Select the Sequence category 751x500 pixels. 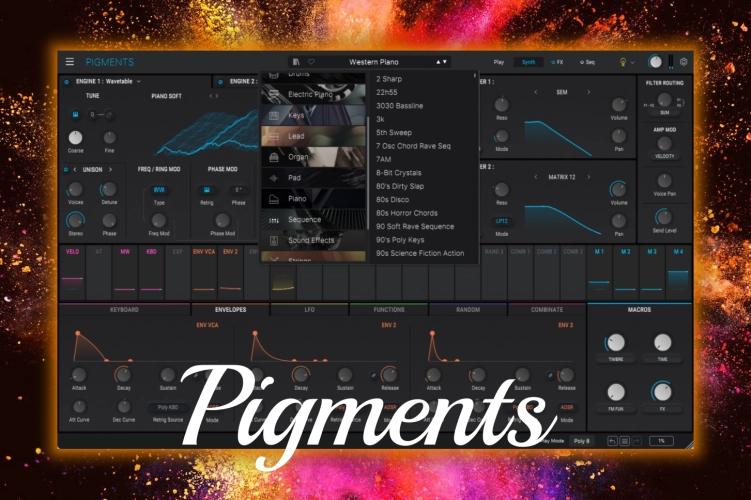point(313,219)
